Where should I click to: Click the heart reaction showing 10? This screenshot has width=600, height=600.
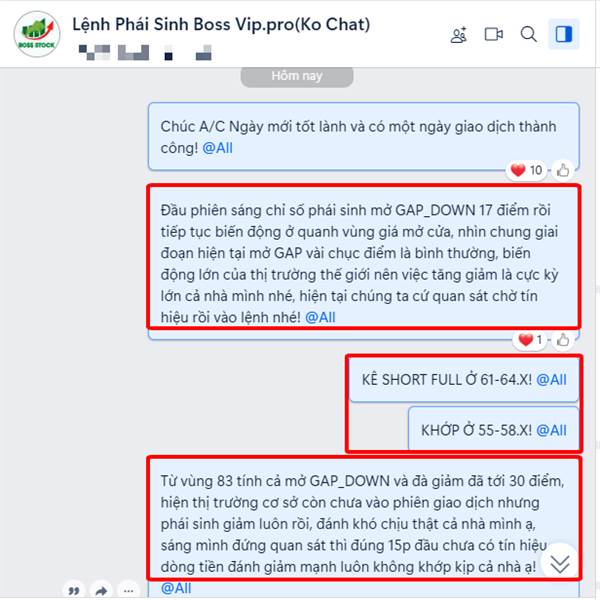(x=527, y=170)
